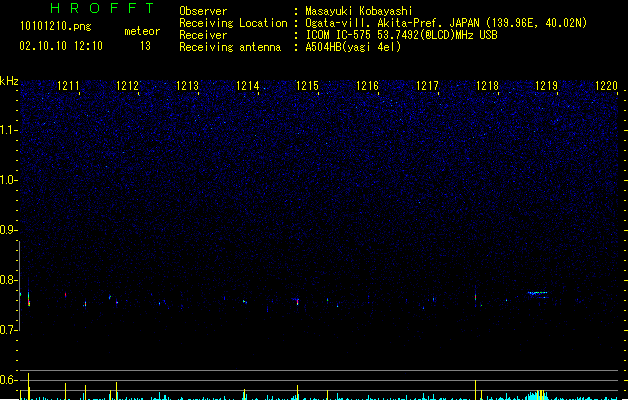Viewport: 629px width, 400px height.
Task: Click the 1216 time axis marker
Action: [x=367, y=86]
